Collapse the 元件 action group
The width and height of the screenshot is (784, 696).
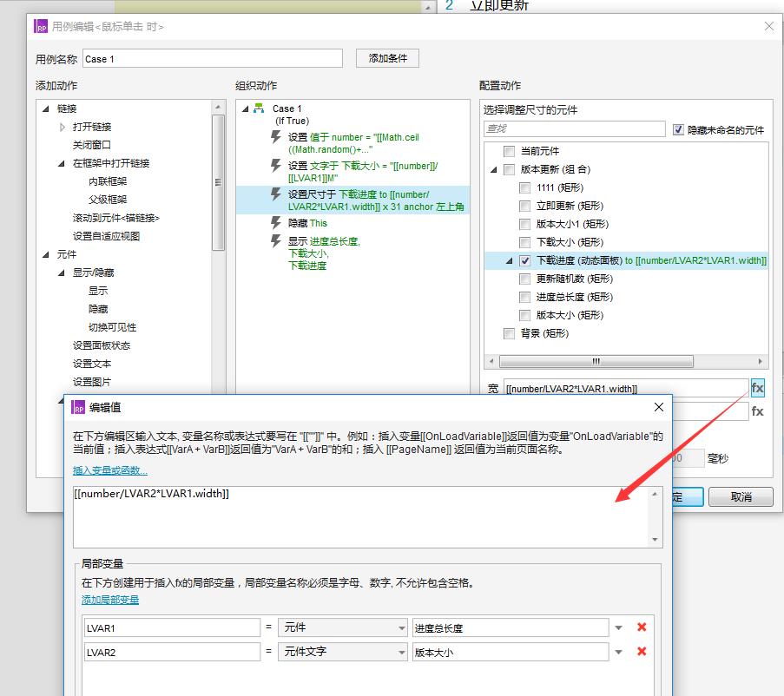click(46, 254)
